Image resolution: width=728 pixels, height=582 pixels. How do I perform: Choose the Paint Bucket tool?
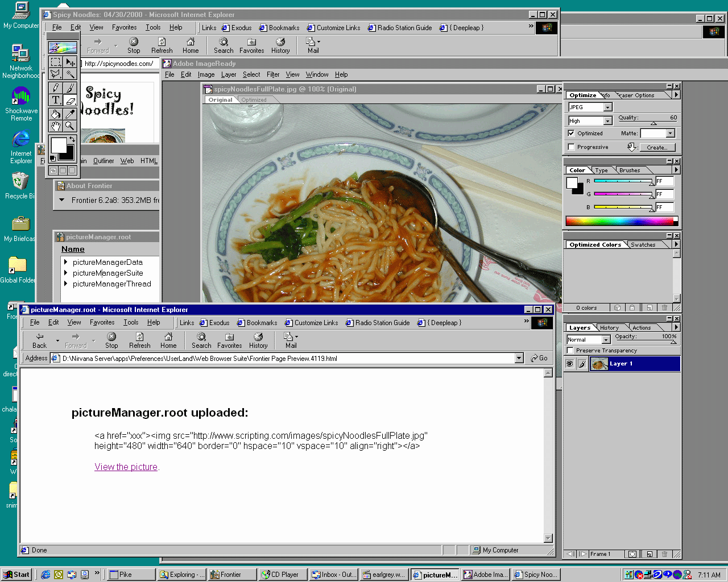tap(56, 114)
